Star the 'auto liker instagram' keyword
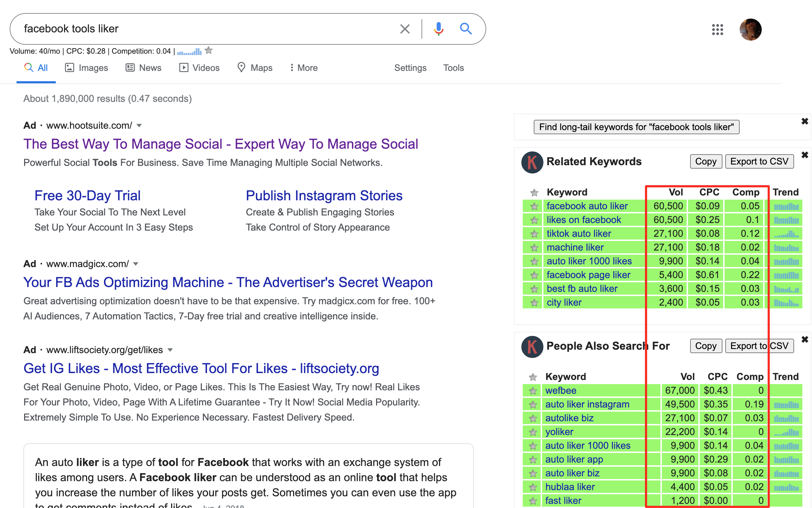 533,404
